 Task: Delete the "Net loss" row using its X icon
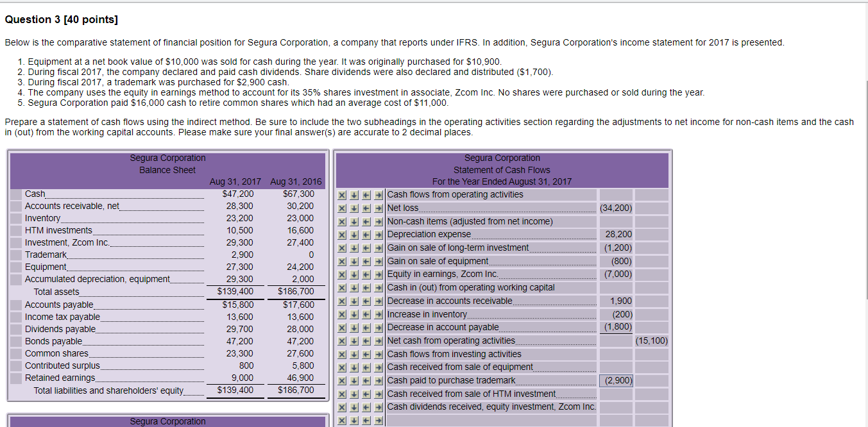click(341, 208)
